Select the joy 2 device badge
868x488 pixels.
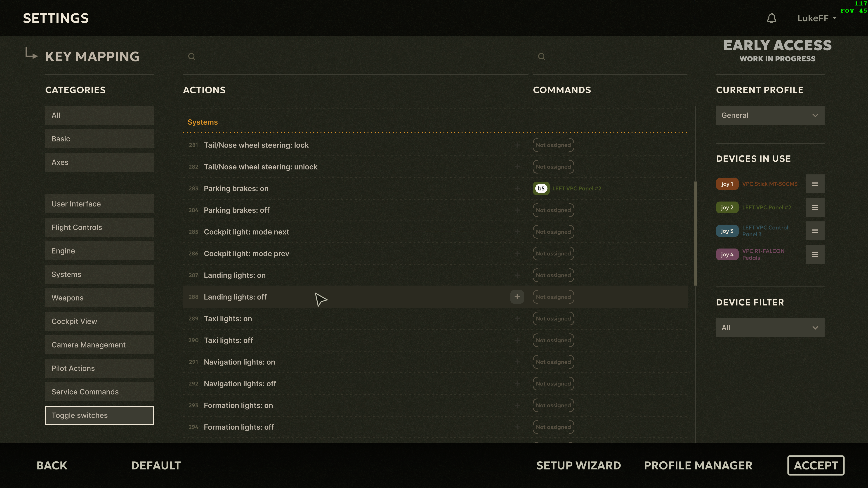click(x=727, y=207)
